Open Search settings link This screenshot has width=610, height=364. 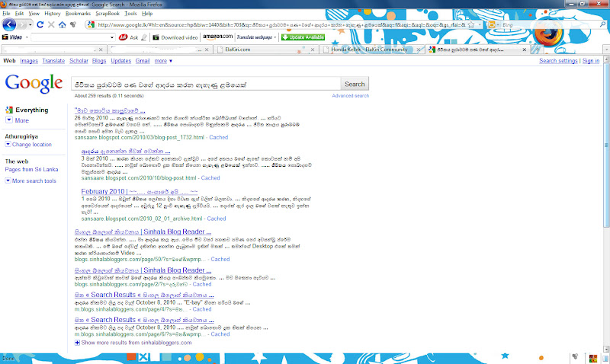tap(558, 61)
